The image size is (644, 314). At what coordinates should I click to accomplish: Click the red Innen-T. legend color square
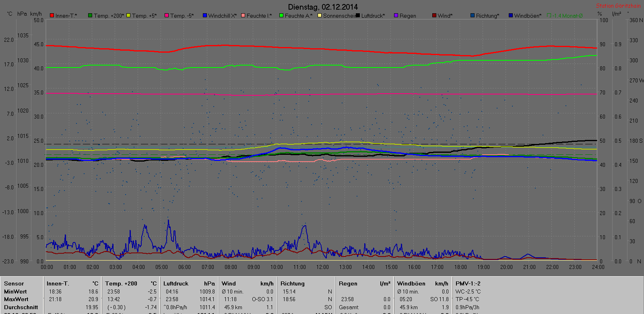pos(52,16)
